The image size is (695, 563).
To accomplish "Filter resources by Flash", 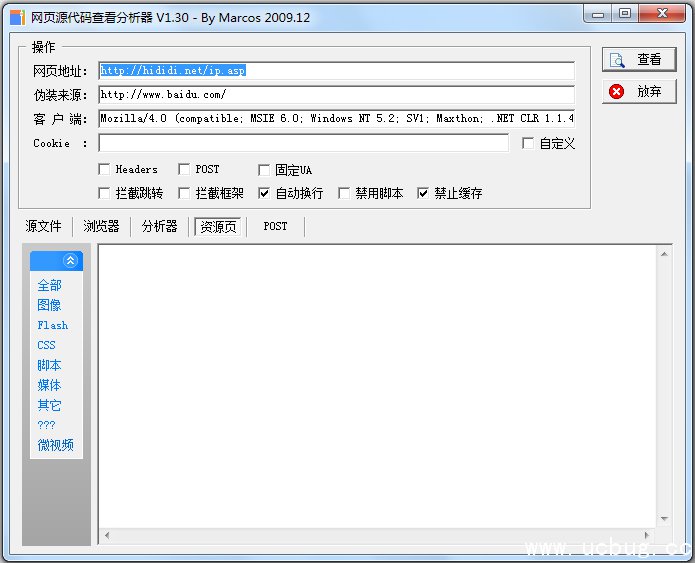I will pos(52,325).
